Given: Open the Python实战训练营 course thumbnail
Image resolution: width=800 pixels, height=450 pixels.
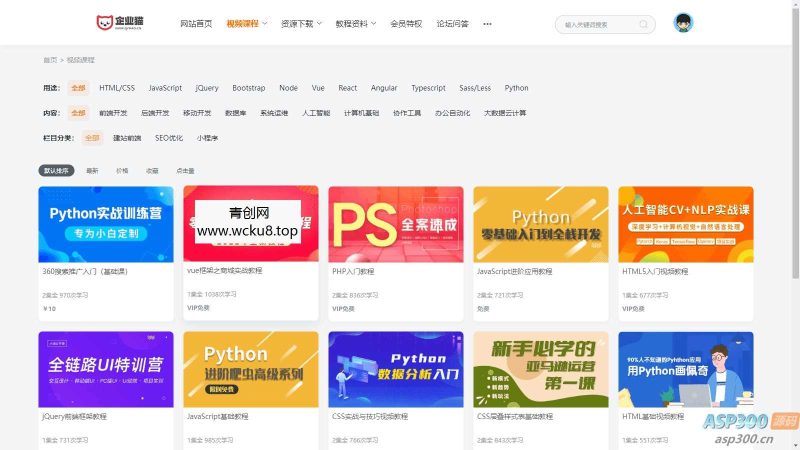Looking at the screenshot, I should (106, 224).
